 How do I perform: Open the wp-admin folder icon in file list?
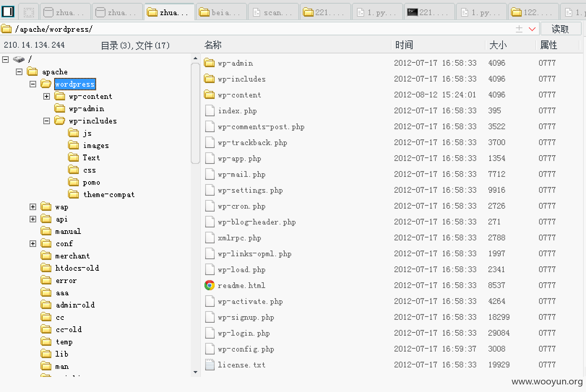click(209, 63)
